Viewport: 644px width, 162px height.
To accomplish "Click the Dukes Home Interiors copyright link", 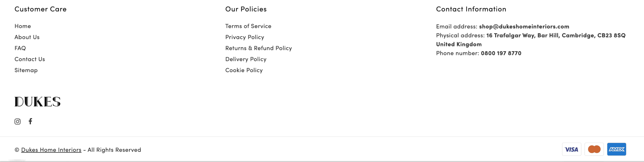I will [x=51, y=150].
